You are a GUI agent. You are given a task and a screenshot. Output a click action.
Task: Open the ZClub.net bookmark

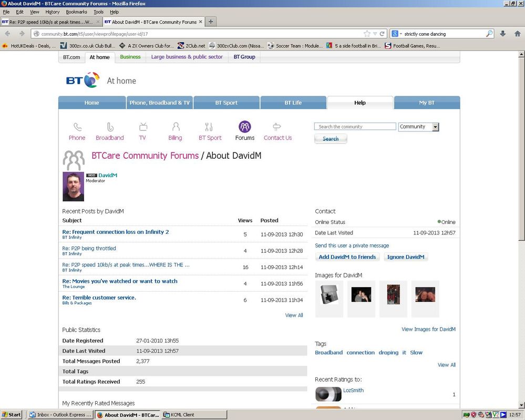click(x=191, y=46)
